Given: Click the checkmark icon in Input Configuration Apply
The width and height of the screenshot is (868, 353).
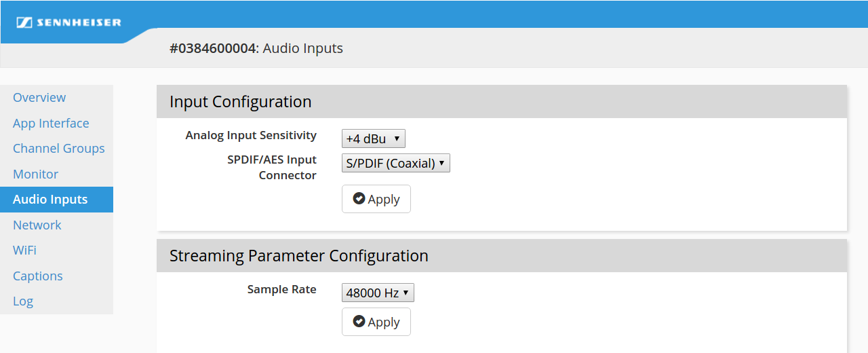Looking at the screenshot, I should click(359, 199).
